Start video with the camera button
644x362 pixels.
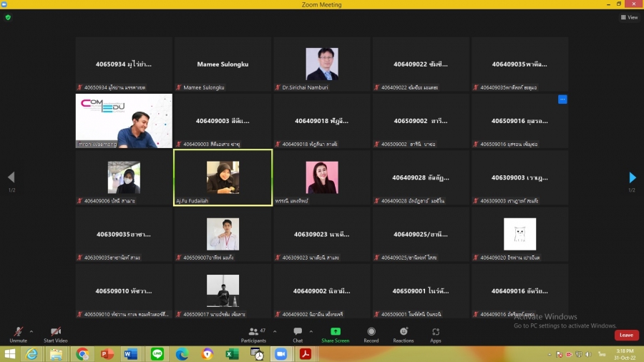(56, 332)
